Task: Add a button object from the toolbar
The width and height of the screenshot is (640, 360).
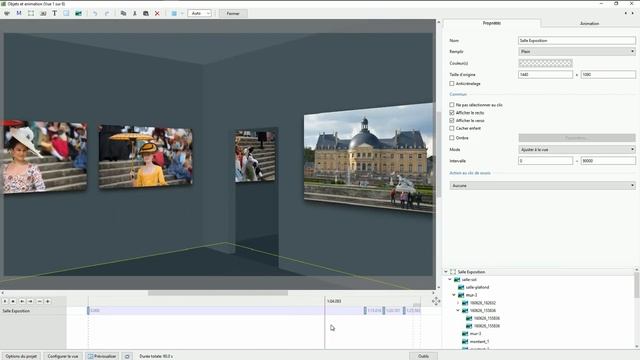Action: click(43, 13)
